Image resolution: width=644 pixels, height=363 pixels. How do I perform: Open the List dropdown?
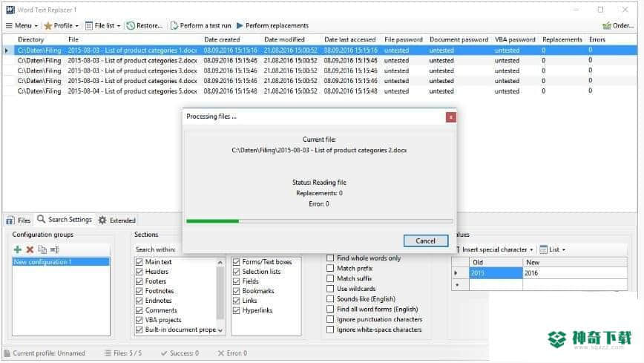click(553, 249)
